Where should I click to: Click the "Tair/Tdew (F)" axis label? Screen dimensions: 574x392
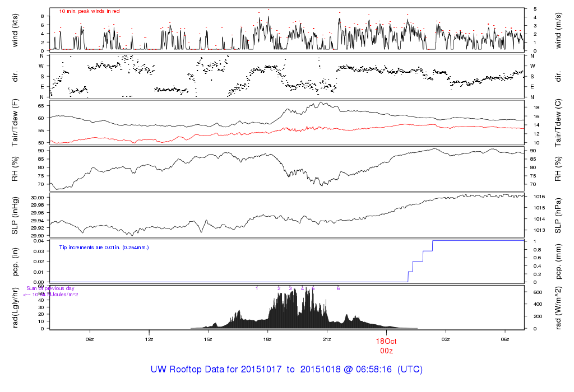tap(15, 123)
